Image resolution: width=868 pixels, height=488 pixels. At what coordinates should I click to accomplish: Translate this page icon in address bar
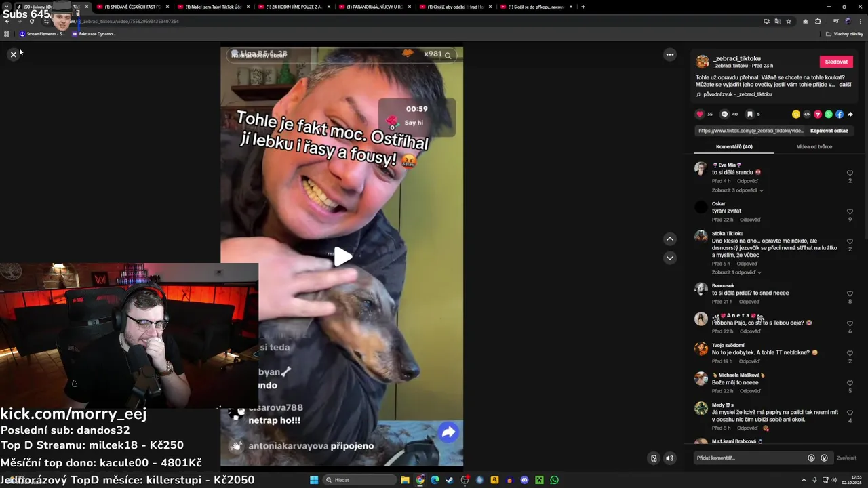click(777, 21)
